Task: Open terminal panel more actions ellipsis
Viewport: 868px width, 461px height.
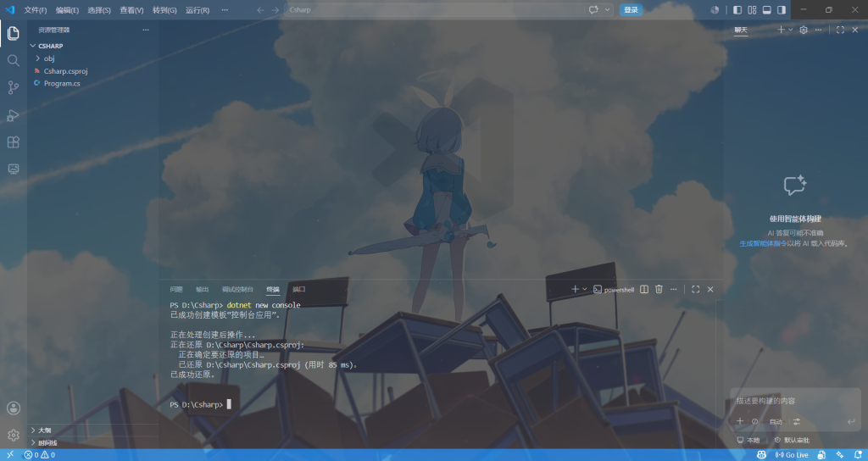Action: tap(673, 289)
